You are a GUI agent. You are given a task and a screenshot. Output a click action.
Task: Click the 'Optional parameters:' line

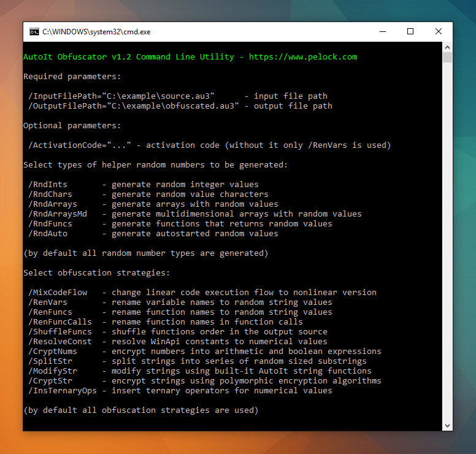point(72,126)
